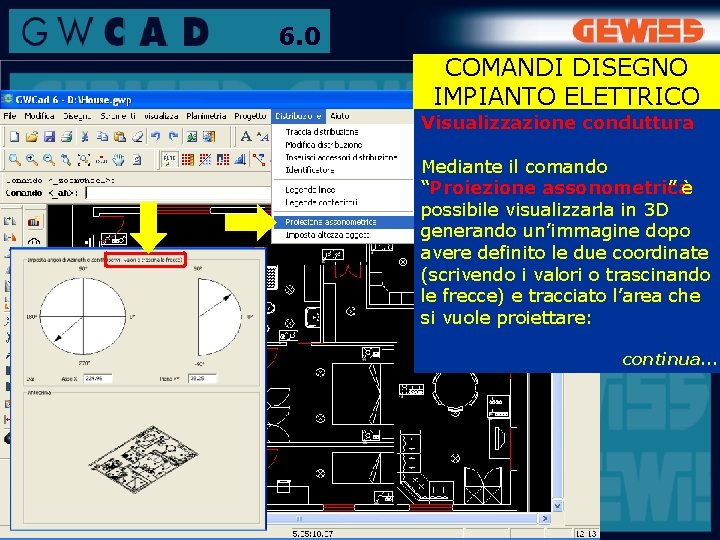Click the Redo arrow icon

tap(173, 136)
